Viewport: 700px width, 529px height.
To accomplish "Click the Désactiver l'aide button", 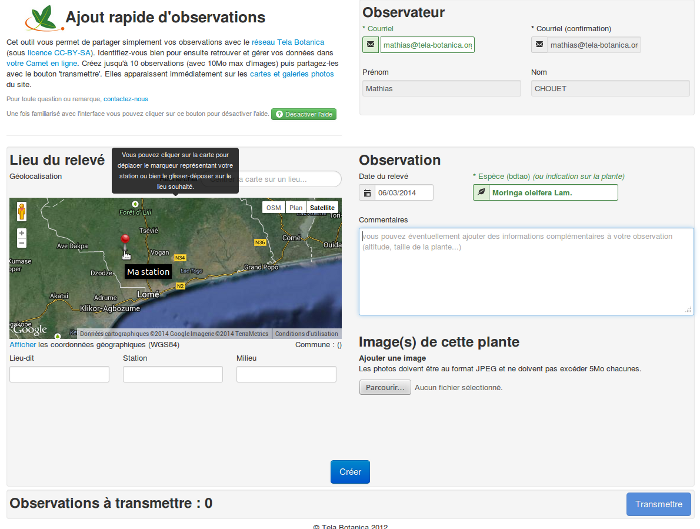I will pos(304,114).
